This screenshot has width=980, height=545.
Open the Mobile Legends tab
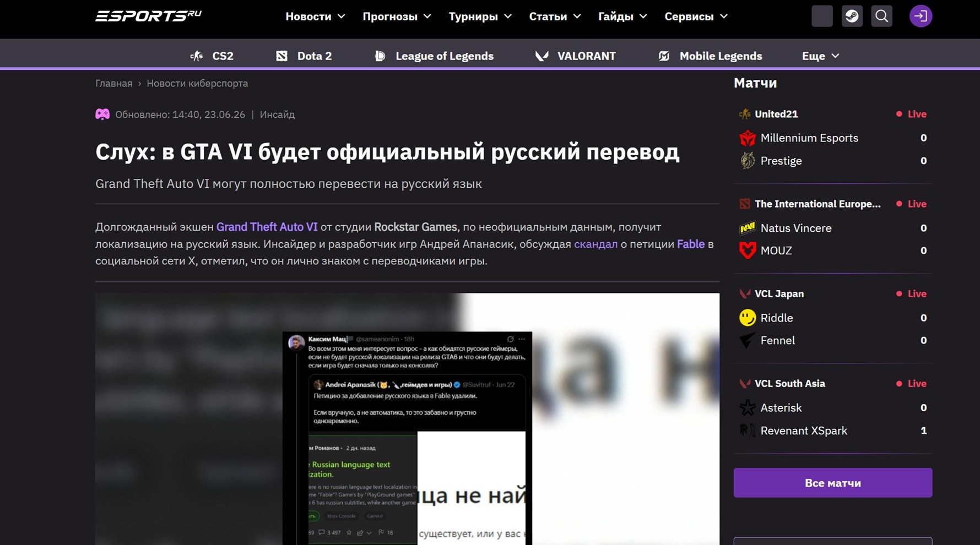click(x=710, y=56)
